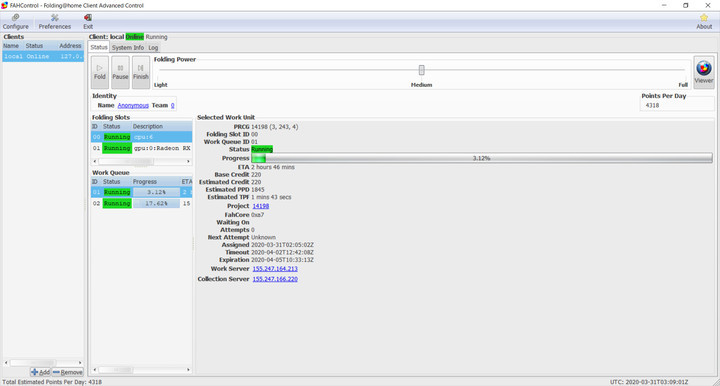Image resolution: width=720 pixels, height=386 pixels.
Task: Switch to the Status tab
Action: pos(99,47)
